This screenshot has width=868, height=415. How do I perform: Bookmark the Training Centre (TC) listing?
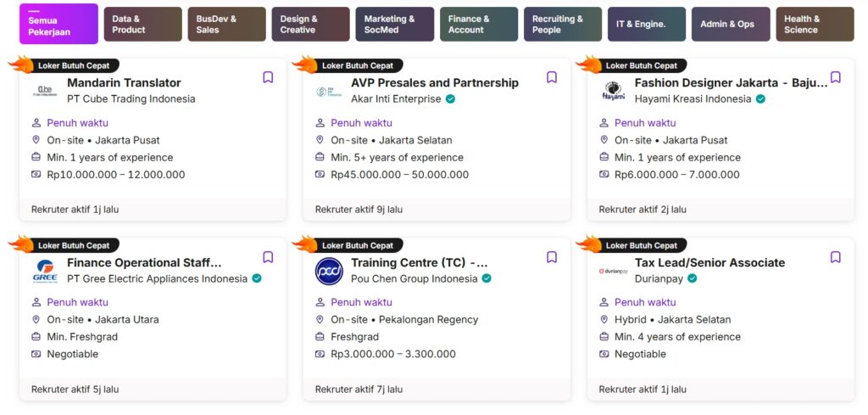point(551,257)
